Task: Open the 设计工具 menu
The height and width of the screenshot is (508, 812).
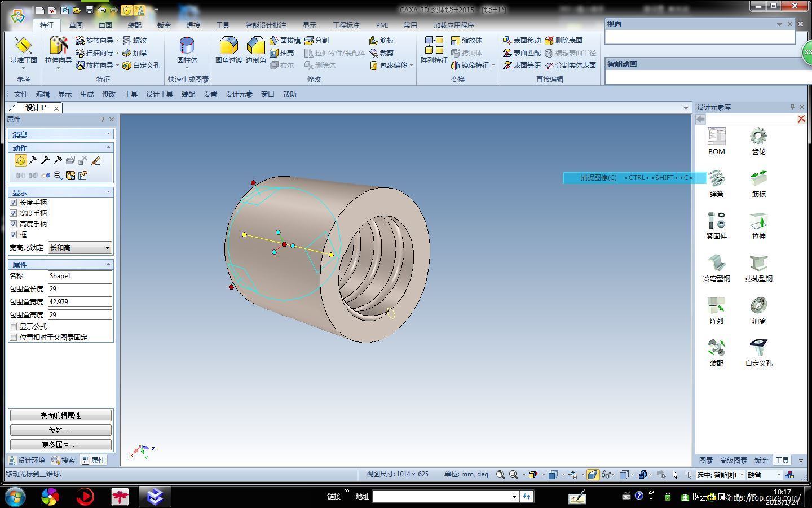Action: tap(160, 94)
